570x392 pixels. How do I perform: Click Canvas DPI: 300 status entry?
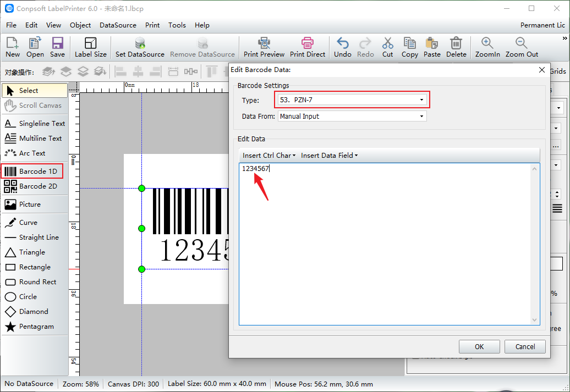coord(133,384)
